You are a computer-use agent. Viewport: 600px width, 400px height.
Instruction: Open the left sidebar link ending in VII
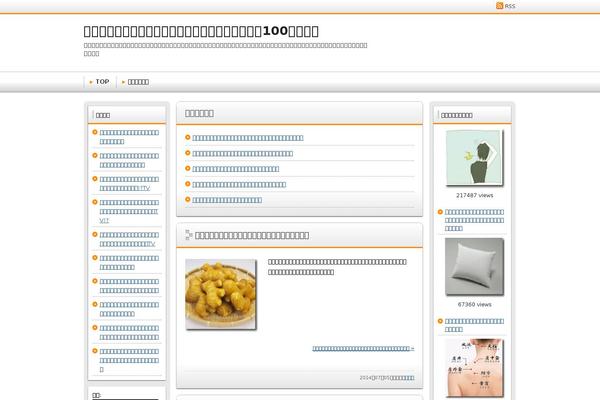129,211
